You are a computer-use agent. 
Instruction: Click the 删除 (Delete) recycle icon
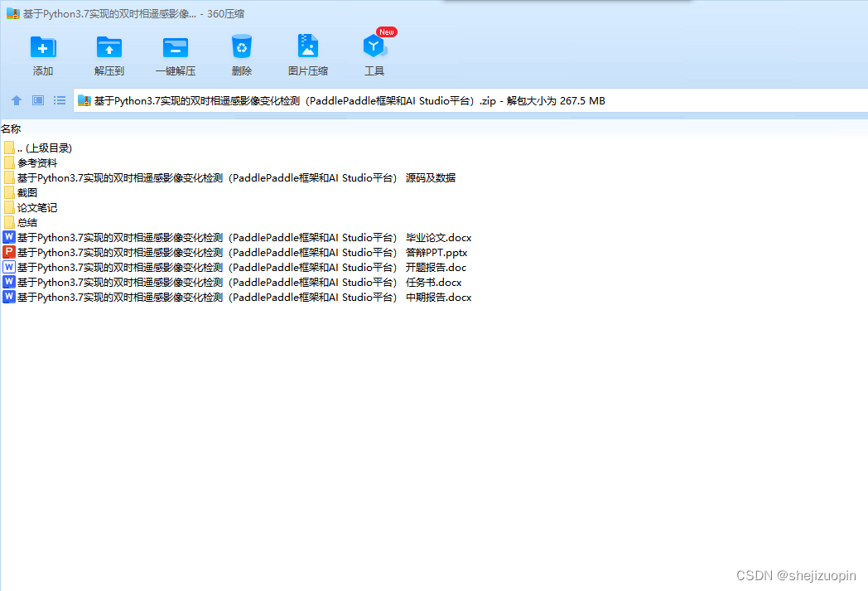coord(241,47)
